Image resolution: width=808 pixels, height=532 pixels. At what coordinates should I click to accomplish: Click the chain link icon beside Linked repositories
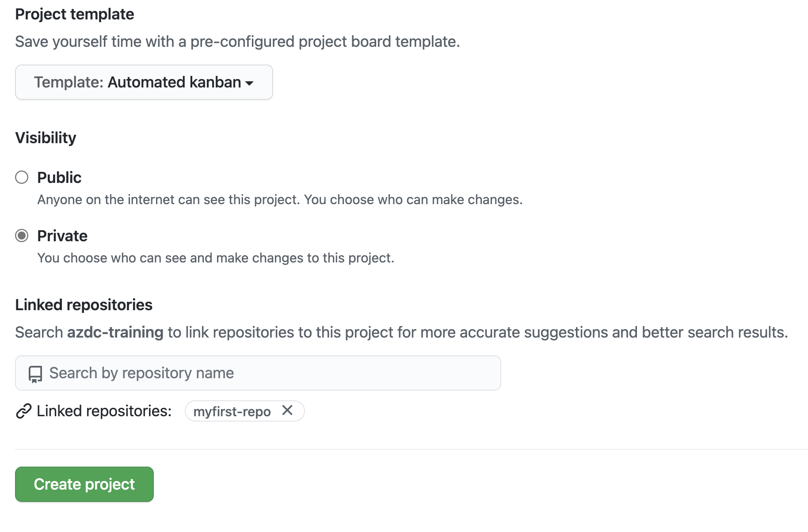point(23,411)
